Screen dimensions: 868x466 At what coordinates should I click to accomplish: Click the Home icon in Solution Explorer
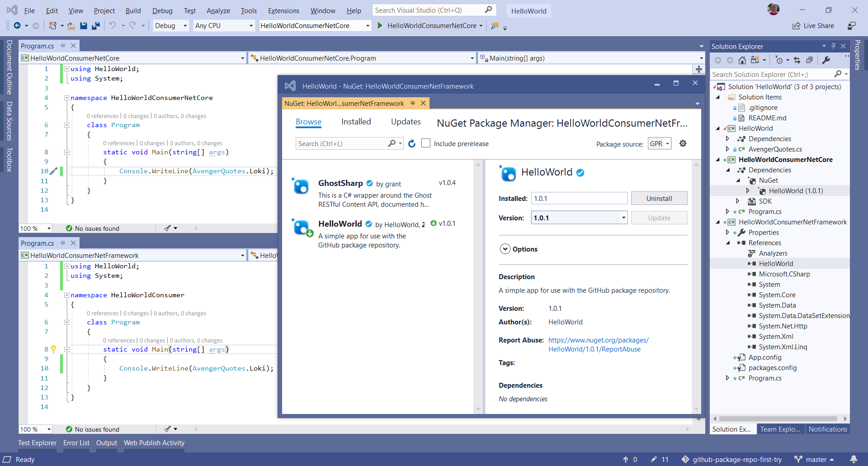coord(742,60)
